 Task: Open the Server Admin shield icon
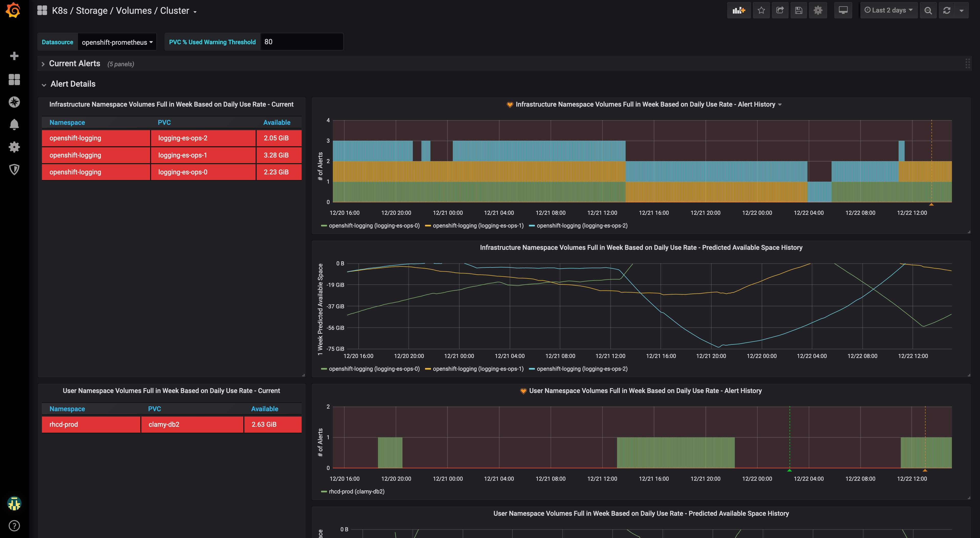[x=14, y=169]
